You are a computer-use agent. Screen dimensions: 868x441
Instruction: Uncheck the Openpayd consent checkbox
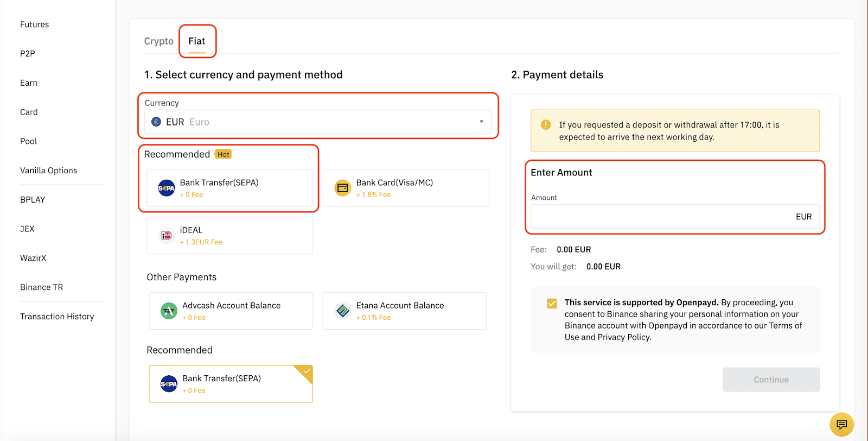tap(552, 303)
